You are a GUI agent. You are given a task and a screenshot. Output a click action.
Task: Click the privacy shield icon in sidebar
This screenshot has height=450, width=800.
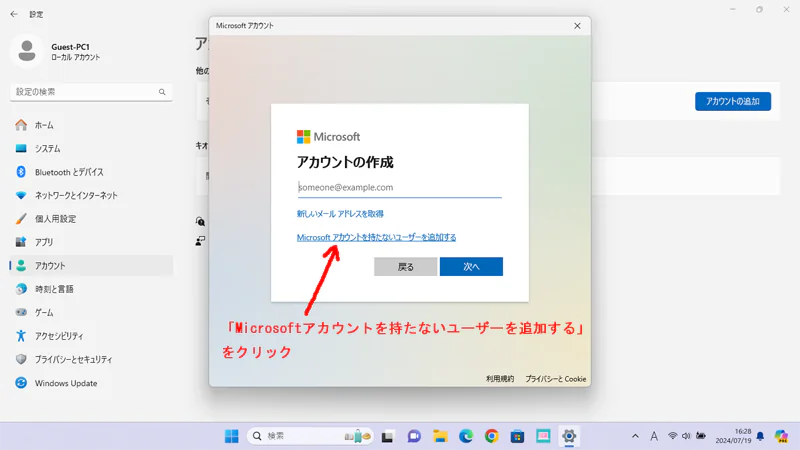tap(21, 359)
